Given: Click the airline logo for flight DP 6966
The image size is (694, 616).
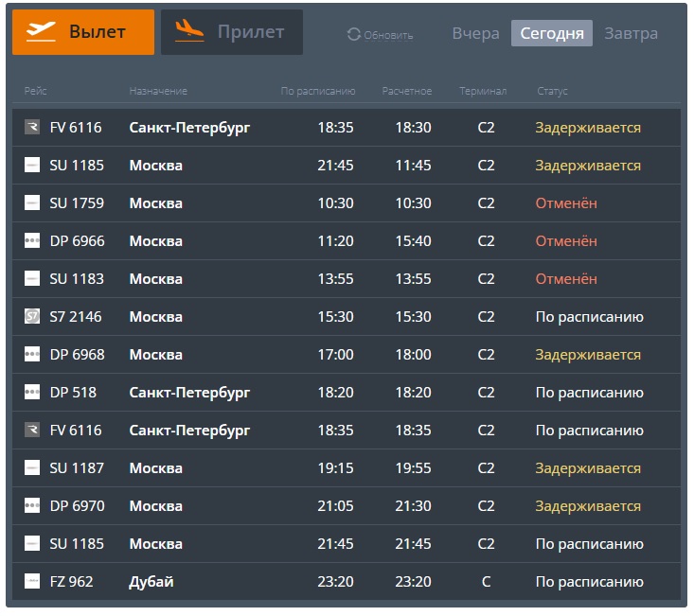Looking at the screenshot, I should click(x=32, y=241).
